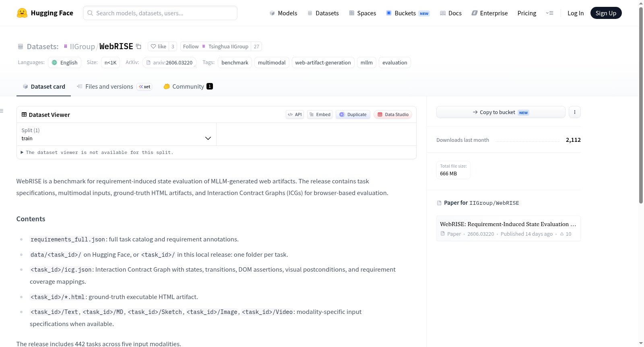The width and height of the screenshot is (644, 347).
Task: Duplicate the dataset viewer
Action: point(353,114)
